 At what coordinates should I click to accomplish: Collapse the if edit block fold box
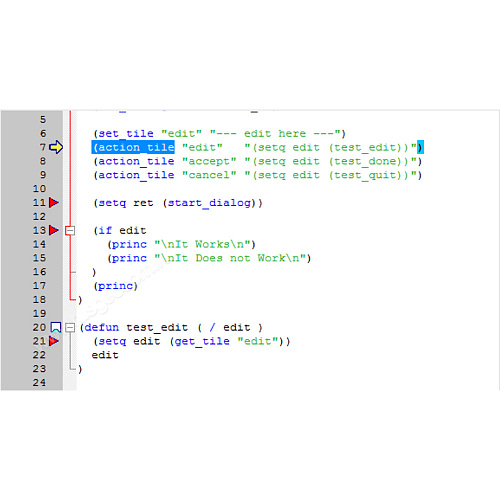point(70,230)
